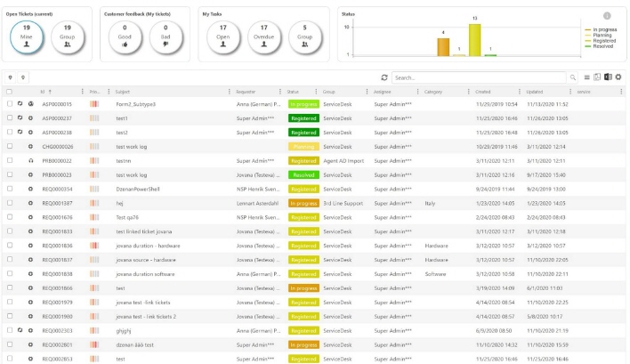
Task: Click type icon of CHG0000026
Action: [30, 147]
